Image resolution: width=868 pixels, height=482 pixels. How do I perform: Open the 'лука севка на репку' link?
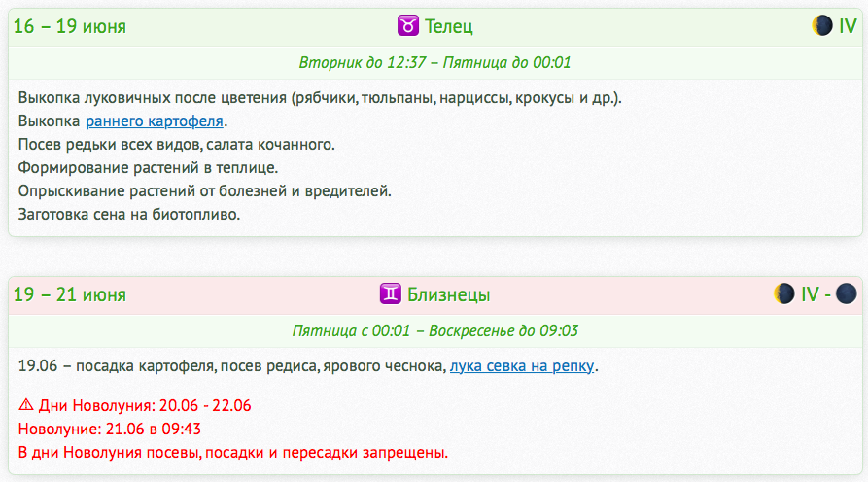pyautogui.click(x=522, y=366)
